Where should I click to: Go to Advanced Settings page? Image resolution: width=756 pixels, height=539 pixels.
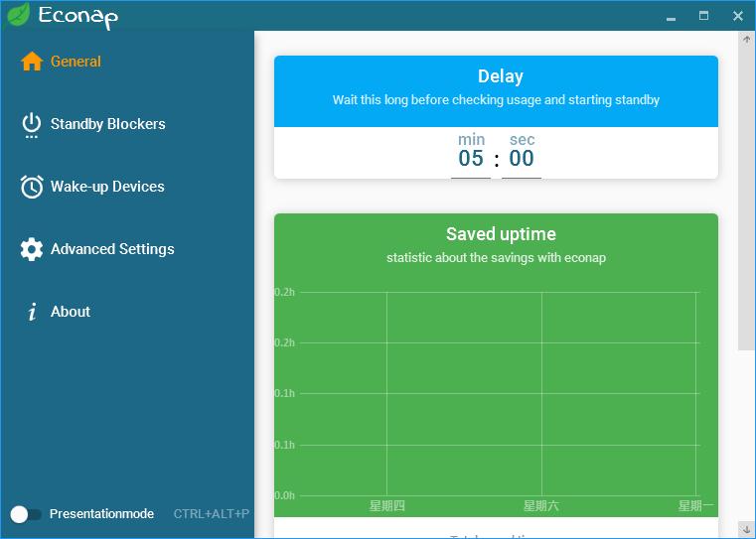point(112,249)
